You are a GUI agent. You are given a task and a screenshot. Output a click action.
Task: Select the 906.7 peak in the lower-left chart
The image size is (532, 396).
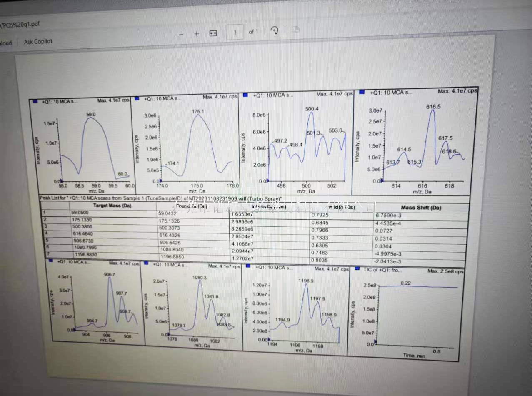point(110,274)
